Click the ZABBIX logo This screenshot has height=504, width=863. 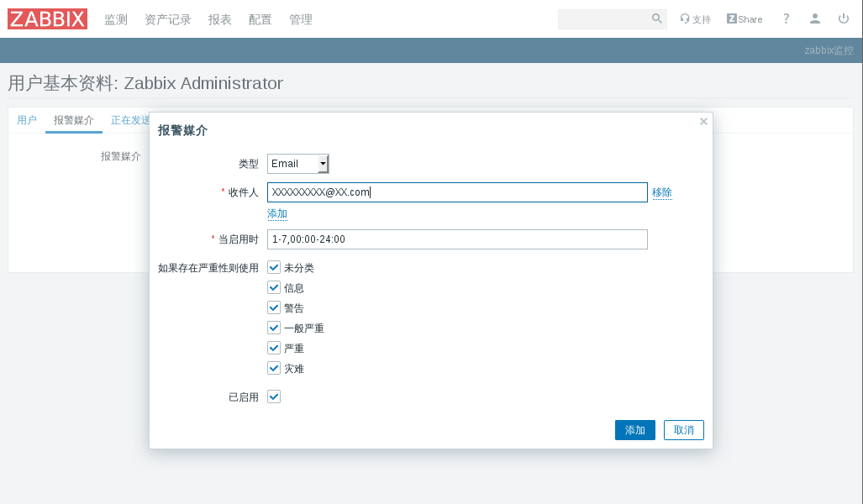coord(47,19)
